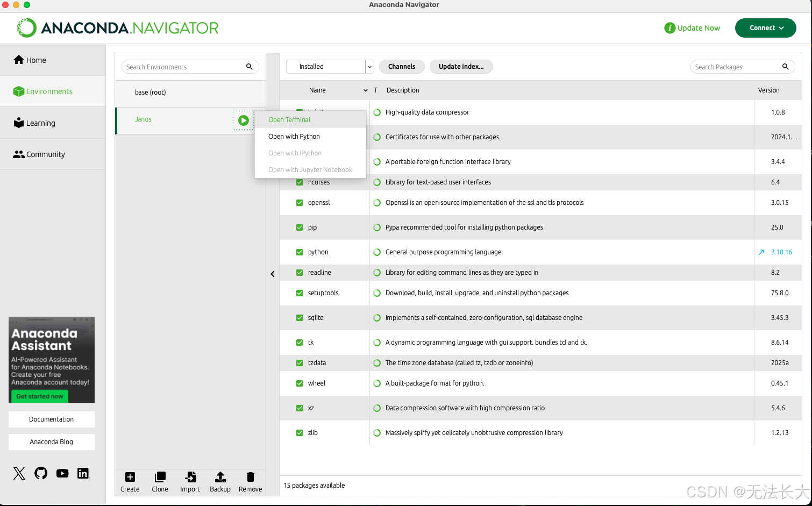Click the Update Now info icon
Image resolution: width=812 pixels, height=506 pixels.
click(x=669, y=28)
